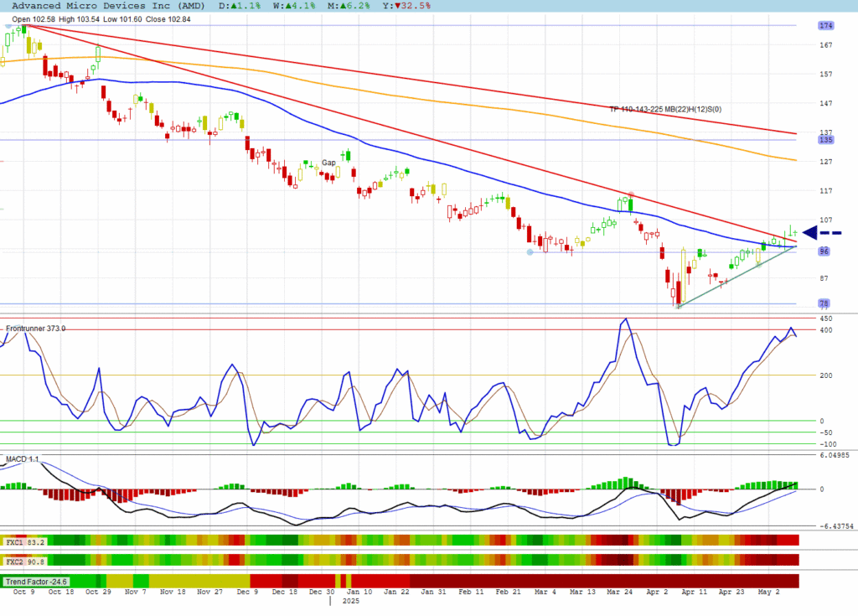Click the Mar 13 date label
This screenshot has width=858, height=616.
pyautogui.click(x=582, y=592)
